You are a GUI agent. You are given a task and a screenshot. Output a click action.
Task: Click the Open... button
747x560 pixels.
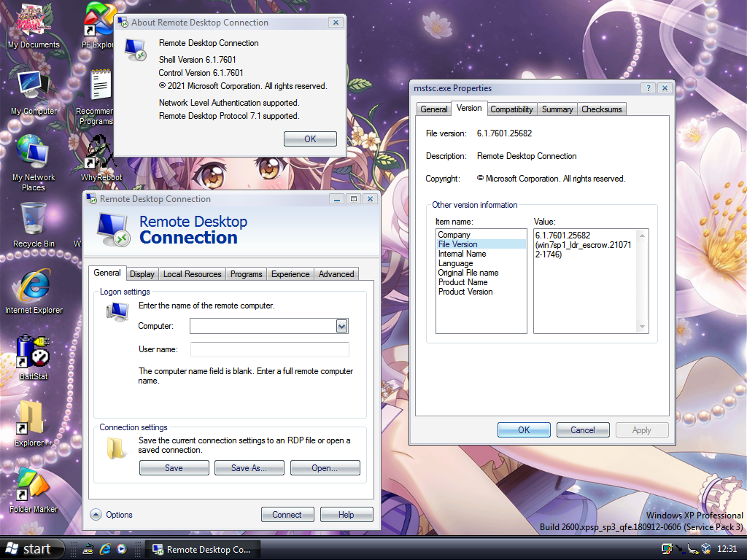point(325,468)
